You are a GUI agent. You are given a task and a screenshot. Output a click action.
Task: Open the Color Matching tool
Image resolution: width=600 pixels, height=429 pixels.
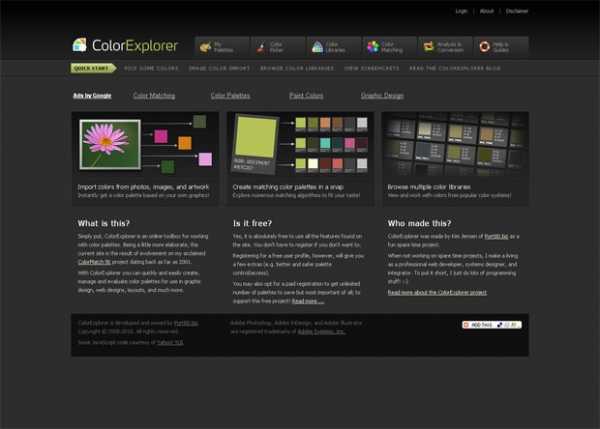click(x=385, y=46)
